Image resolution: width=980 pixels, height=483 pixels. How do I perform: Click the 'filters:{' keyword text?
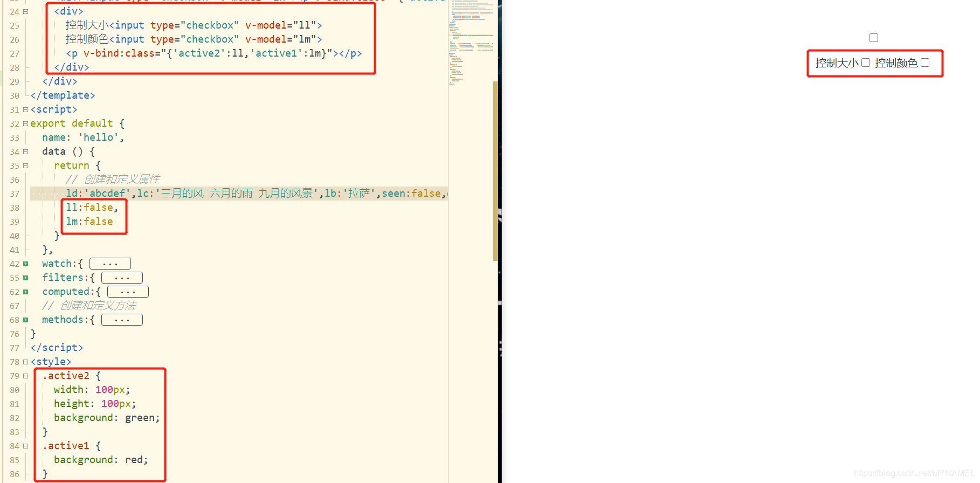68,278
